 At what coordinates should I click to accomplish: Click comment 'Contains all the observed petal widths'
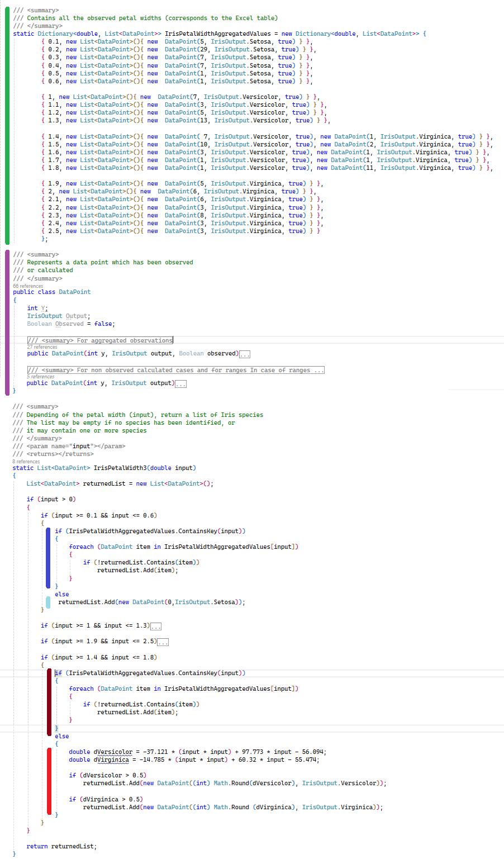pos(145,18)
